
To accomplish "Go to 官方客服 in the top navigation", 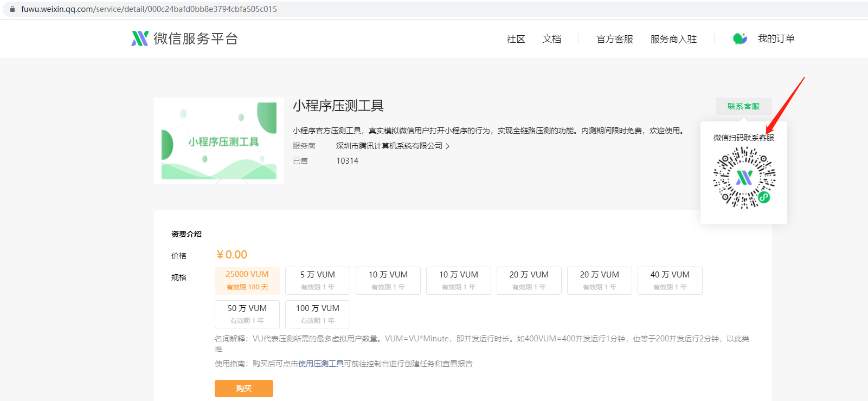I will click(x=615, y=39).
